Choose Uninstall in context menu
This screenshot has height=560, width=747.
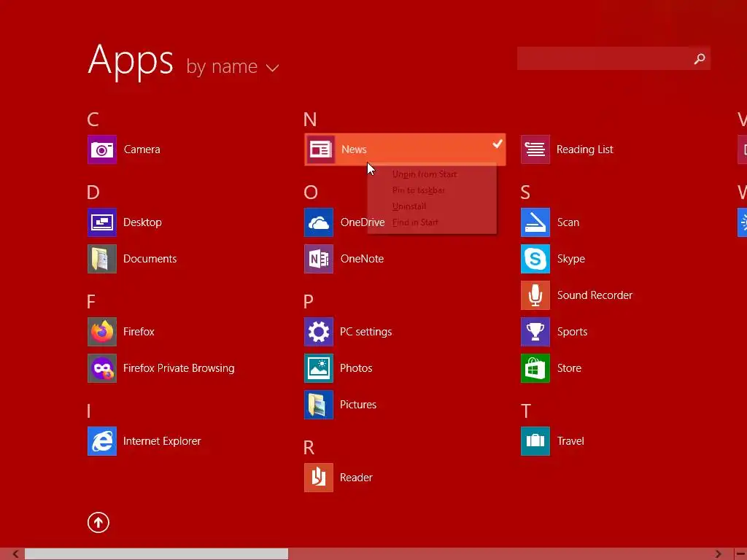pos(409,206)
